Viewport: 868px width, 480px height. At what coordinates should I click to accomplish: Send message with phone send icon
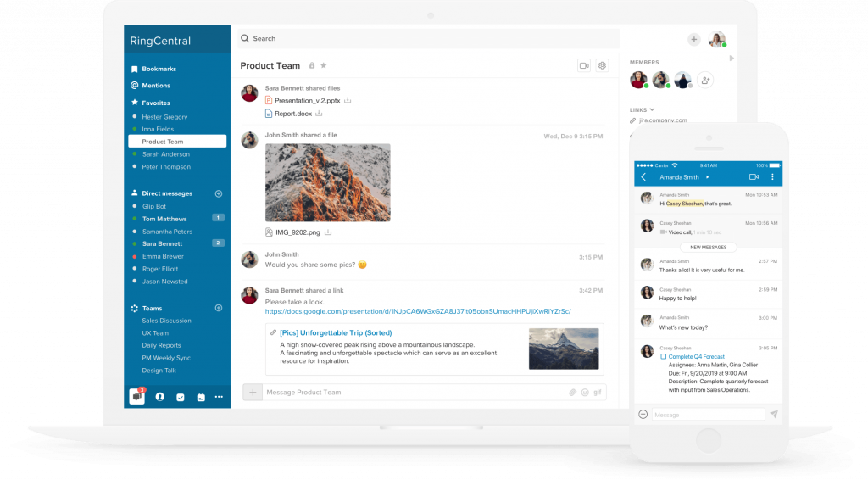click(x=774, y=414)
